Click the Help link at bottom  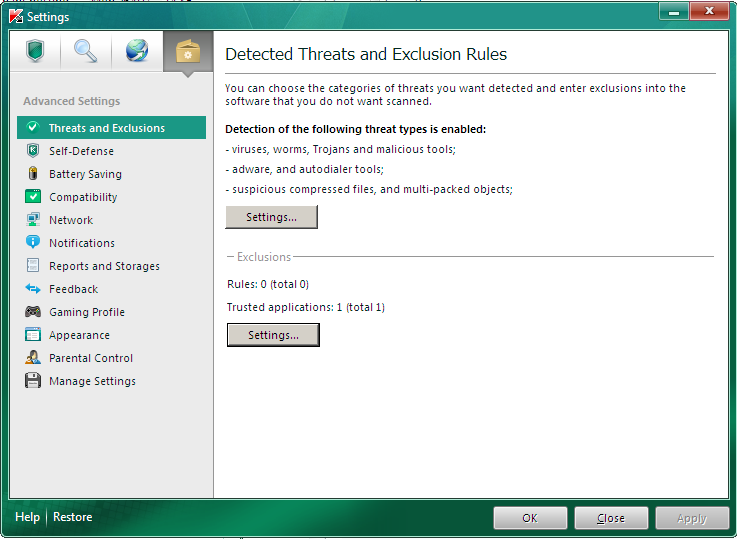pos(28,517)
